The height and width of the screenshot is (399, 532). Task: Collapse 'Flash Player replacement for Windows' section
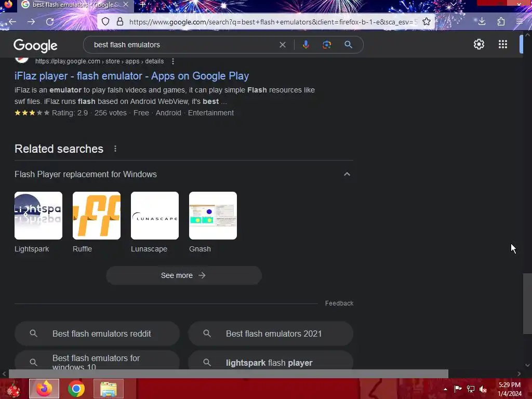(x=347, y=174)
